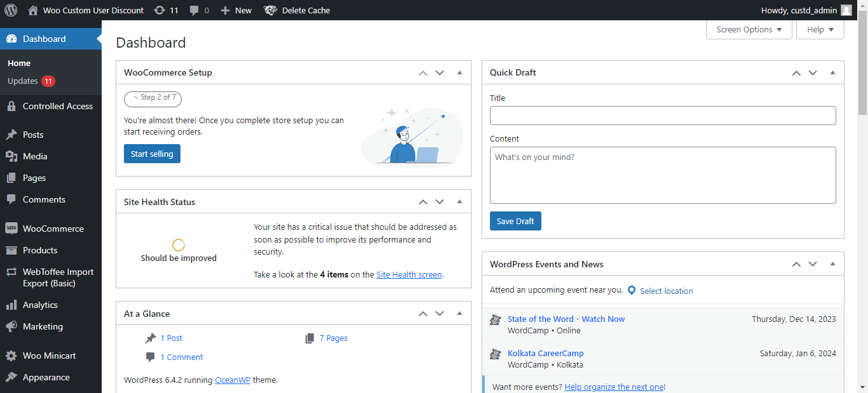Viewport: 868px width, 393px height.
Task: Click the Start selling button
Action: [152, 154]
